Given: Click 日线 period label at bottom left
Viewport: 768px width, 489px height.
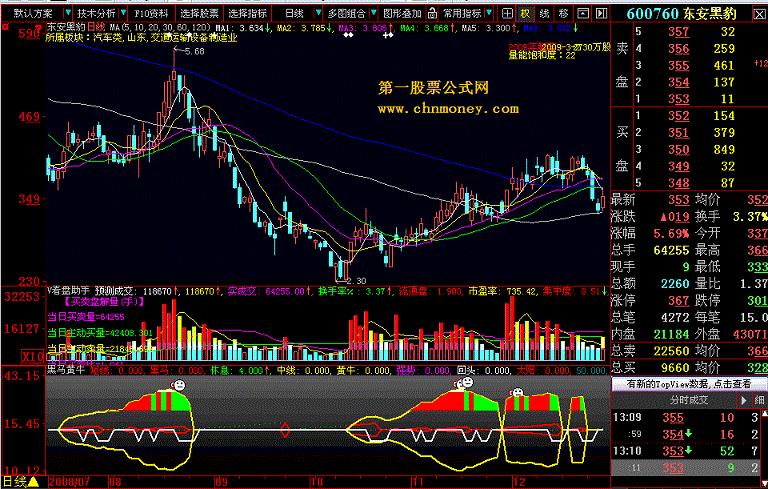Looking at the screenshot, I should click(x=15, y=482).
